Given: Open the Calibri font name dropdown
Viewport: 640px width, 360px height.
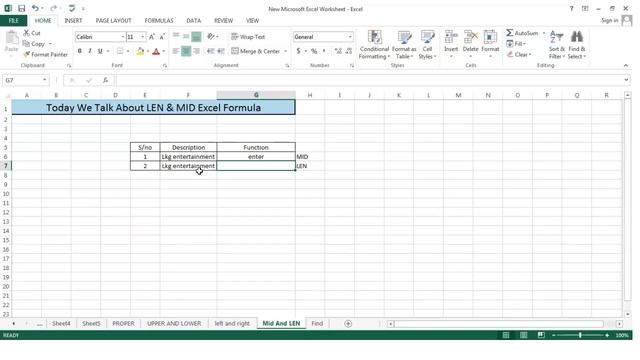Looking at the screenshot, I should point(122,37).
